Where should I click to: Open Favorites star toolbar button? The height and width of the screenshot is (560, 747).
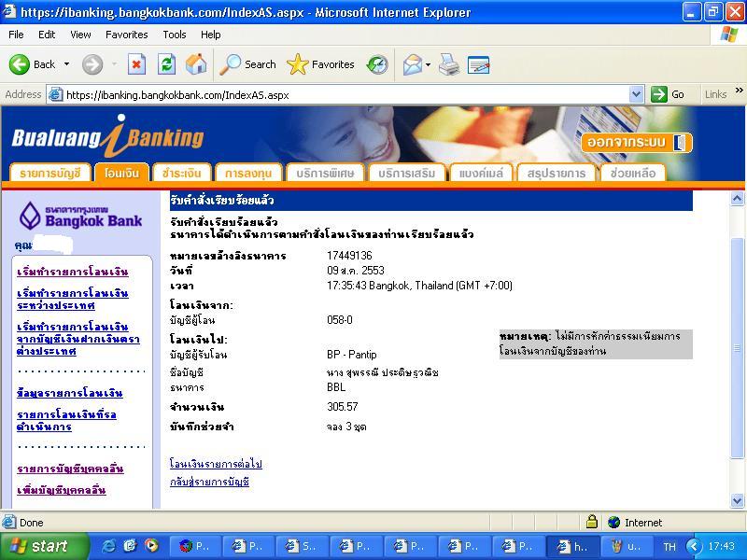pos(320,64)
